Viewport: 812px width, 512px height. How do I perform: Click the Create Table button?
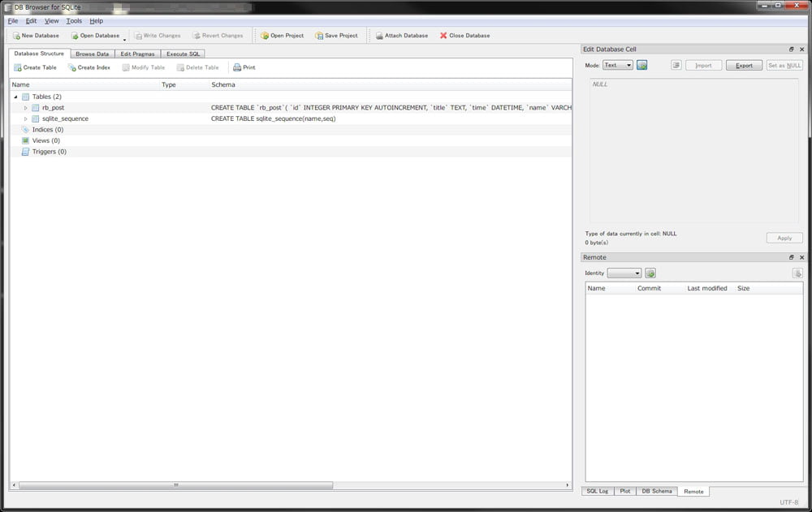35,67
